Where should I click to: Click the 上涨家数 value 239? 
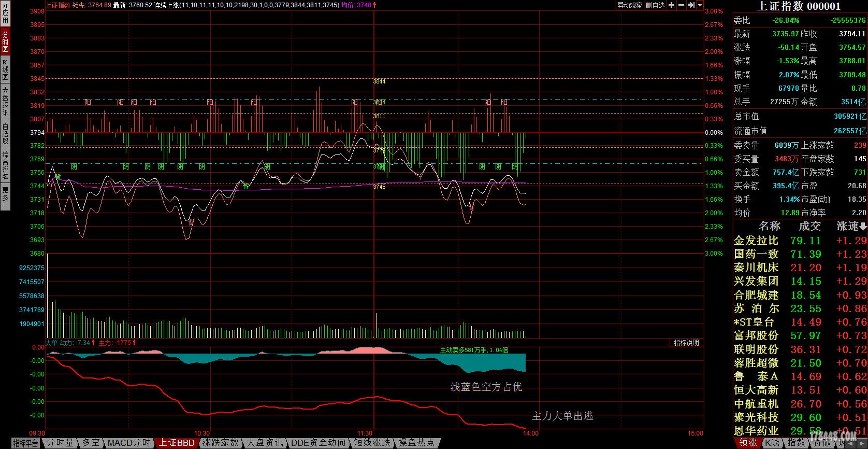click(860, 146)
